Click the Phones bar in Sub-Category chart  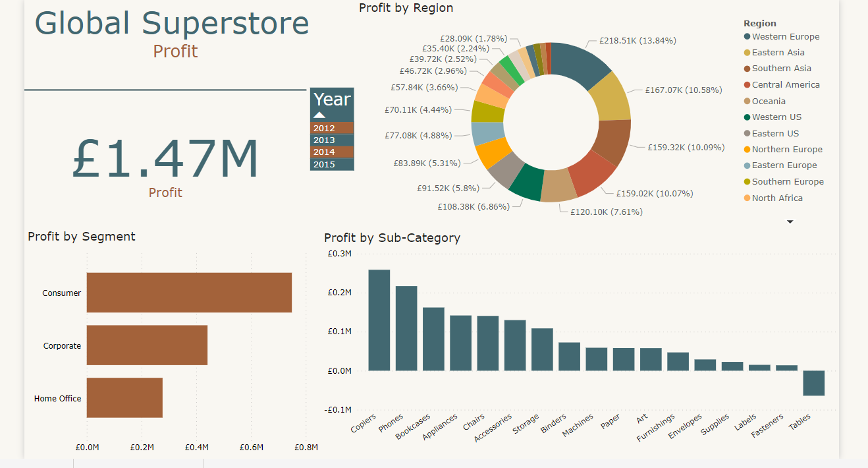pos(406,328)
